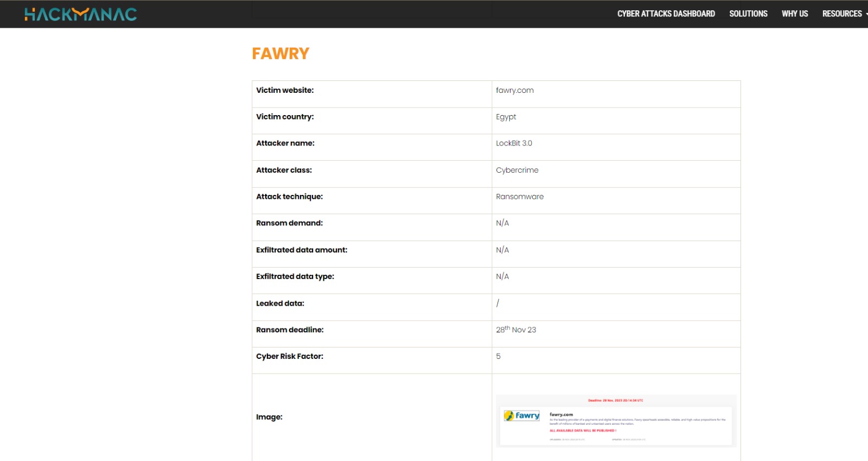Click the Cyber Risk Factor value 5
This screenshot has width=868, height=461.
(498, 357)
